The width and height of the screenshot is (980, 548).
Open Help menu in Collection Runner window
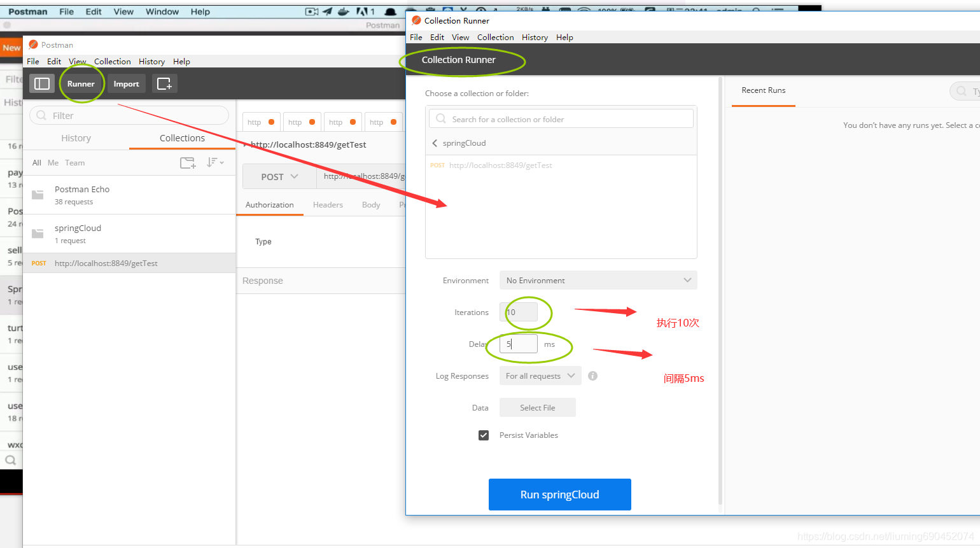pos(564,37)
